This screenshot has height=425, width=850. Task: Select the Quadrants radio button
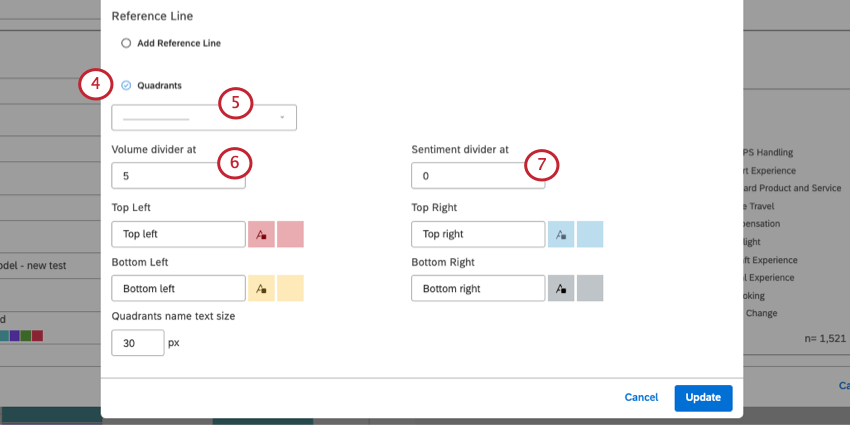tap(126, 86)
